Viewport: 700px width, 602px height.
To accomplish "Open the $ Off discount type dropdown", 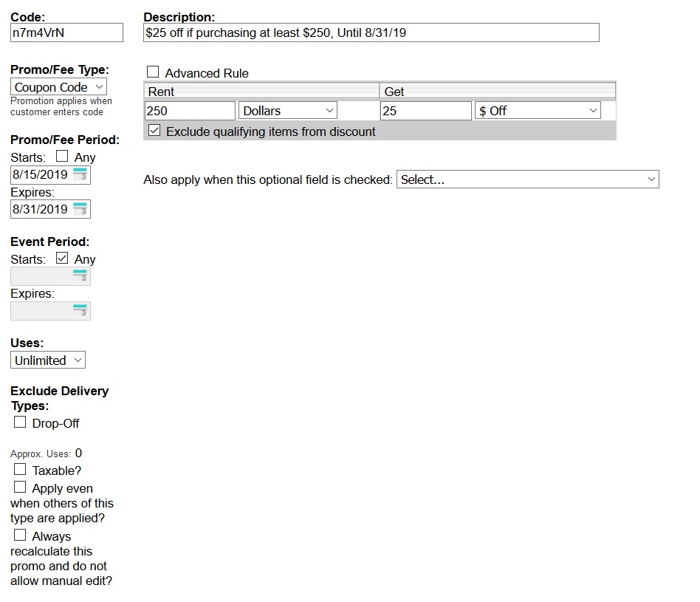I will pos(538,111).
